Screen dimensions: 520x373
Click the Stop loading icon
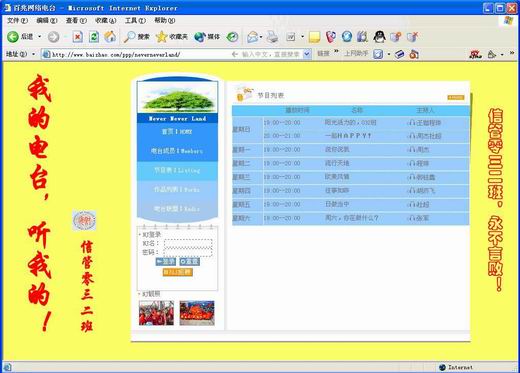click(77, 37)
